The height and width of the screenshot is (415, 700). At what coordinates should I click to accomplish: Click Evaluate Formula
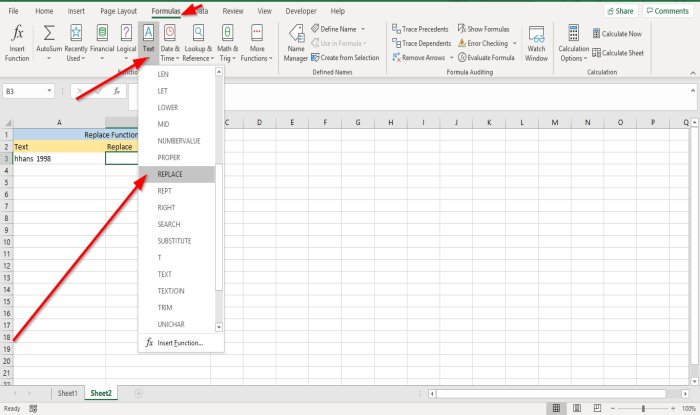tap(486, 58)
